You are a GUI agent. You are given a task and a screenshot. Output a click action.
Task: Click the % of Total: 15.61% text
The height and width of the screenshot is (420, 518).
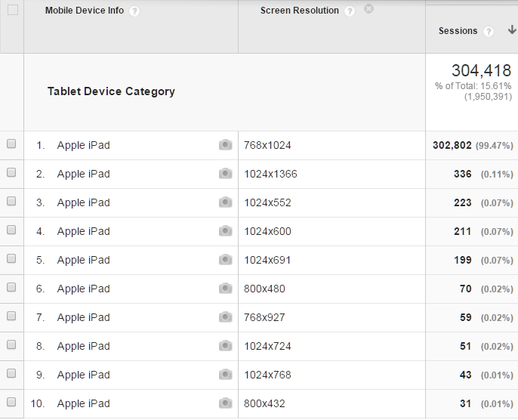(473, 86)
